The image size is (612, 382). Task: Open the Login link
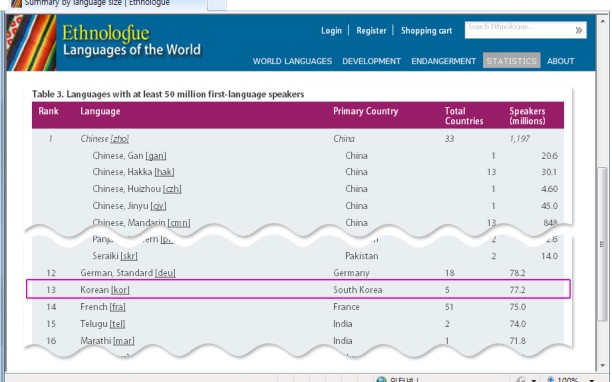[331, 30]
